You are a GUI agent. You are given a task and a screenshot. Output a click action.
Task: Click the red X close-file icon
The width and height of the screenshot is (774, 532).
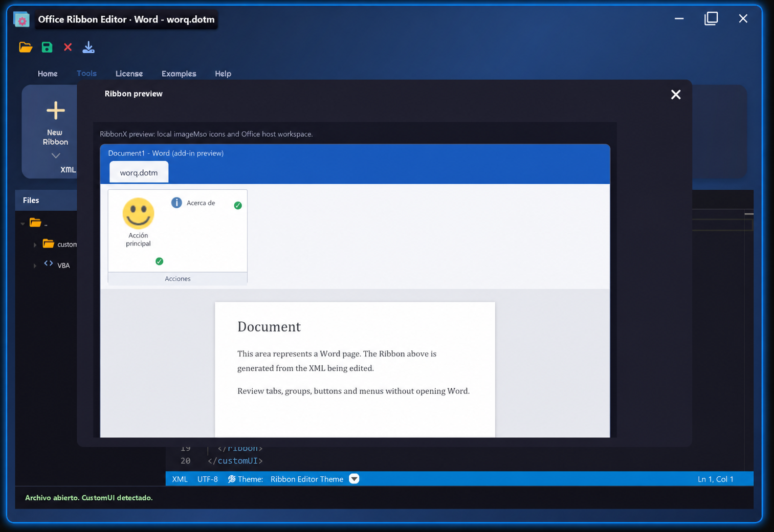click(x=68, y=47)
